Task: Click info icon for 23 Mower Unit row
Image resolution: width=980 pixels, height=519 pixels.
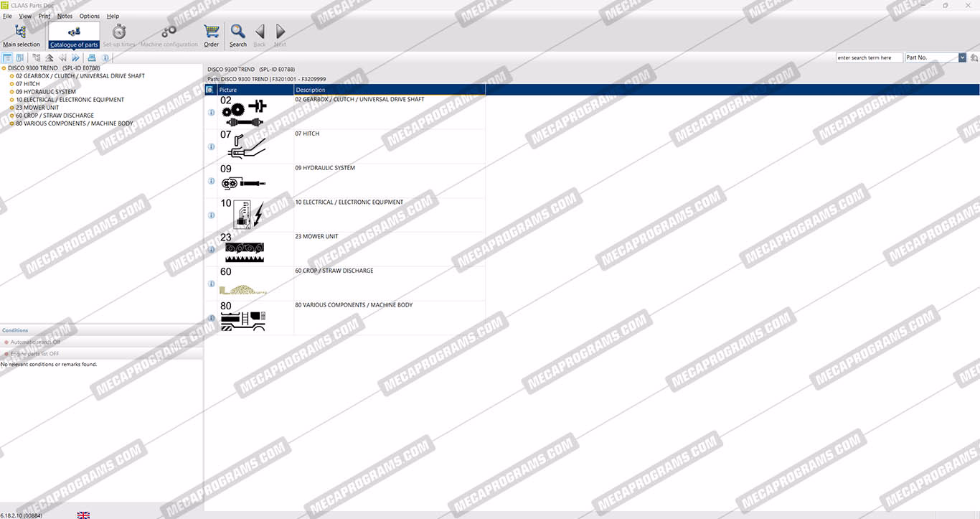Action: click(x=212, y=250)
